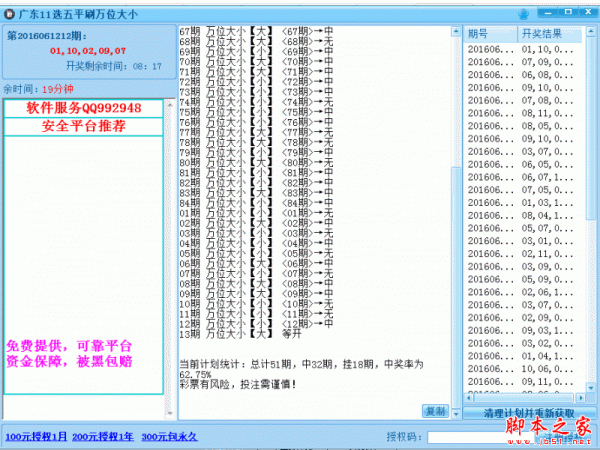600x450 pixels.
Task: Click the 安全平台推荐 banner
Action: pyautogui.click(x=83, y=126)
